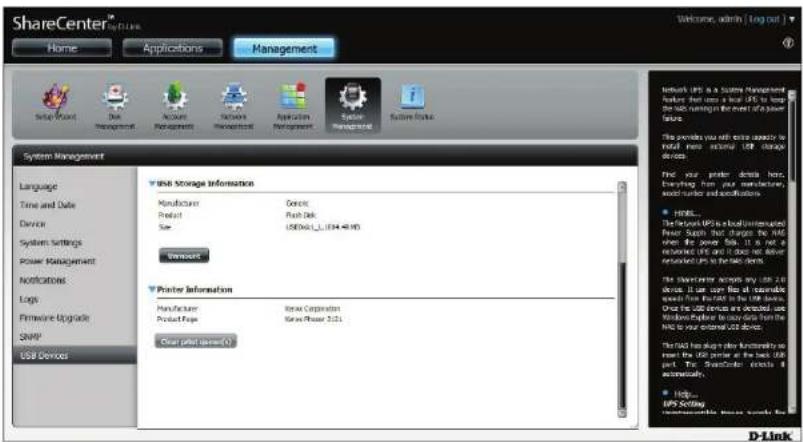Click the Xerox Phaser product page value

pos(313,319)
